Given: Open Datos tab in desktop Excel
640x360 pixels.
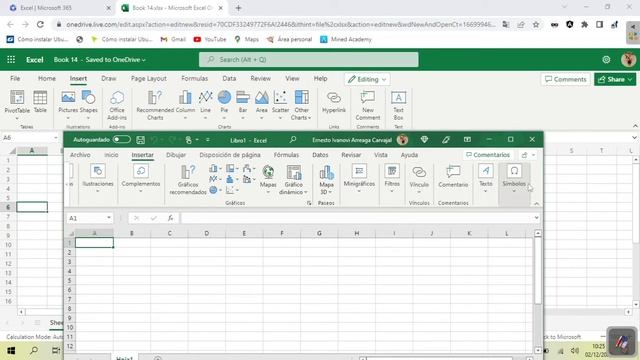Looking at the screenshot, I should point(320,155).
